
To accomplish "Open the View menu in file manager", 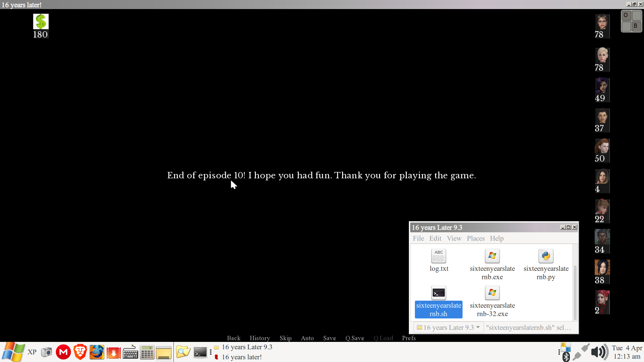I will [454, 238].
